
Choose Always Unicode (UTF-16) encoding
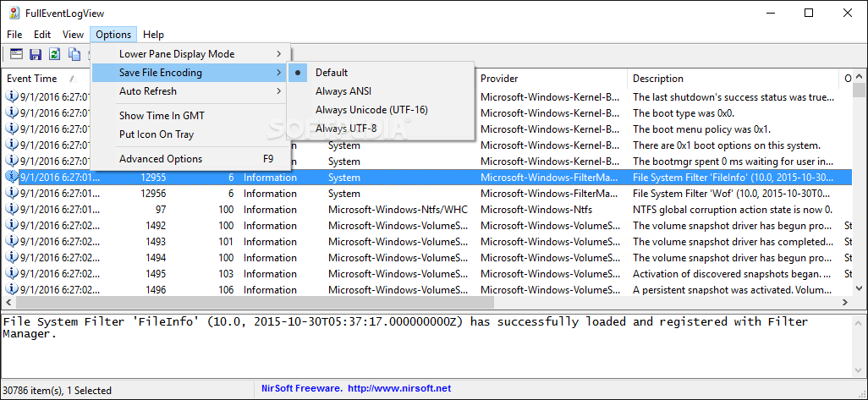[381, 110]
